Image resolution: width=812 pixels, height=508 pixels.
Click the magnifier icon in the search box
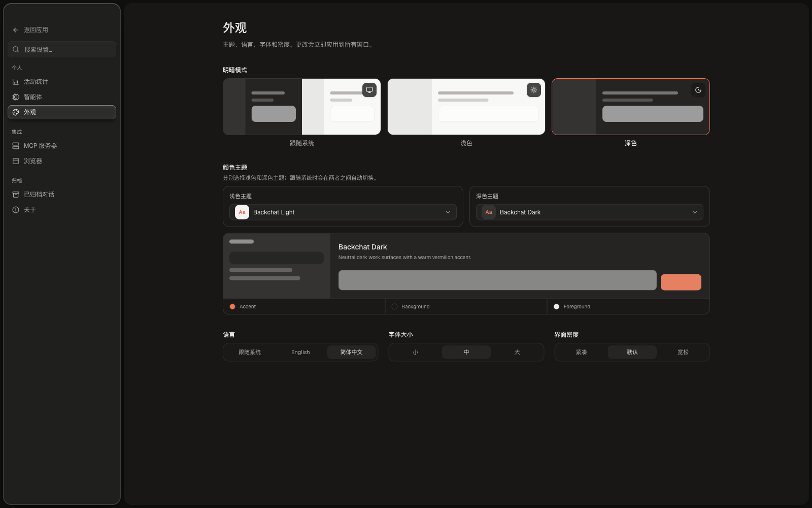point(16,49)
